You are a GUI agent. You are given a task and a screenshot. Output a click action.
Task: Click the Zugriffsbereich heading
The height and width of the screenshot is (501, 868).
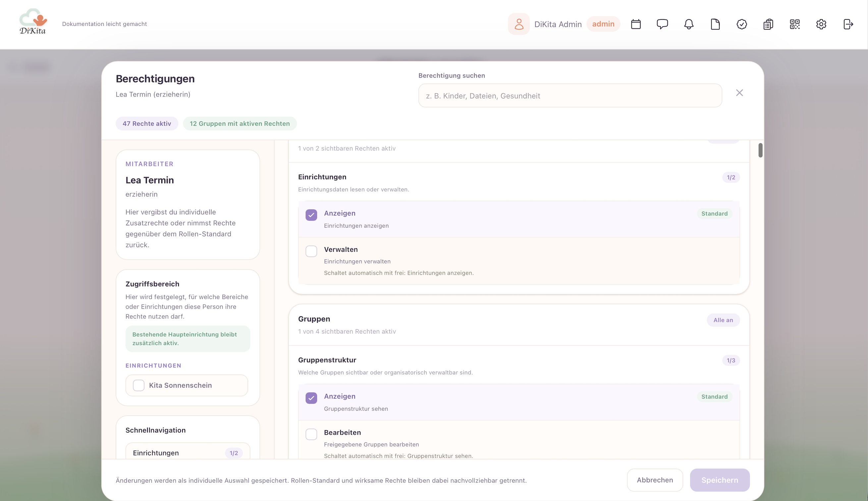(152, 284)
